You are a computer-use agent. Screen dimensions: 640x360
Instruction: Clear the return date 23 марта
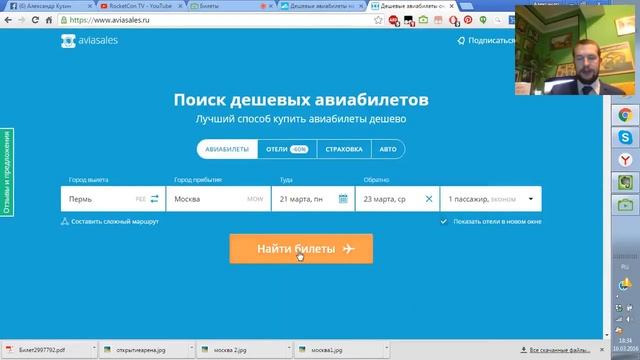point(429,199)
